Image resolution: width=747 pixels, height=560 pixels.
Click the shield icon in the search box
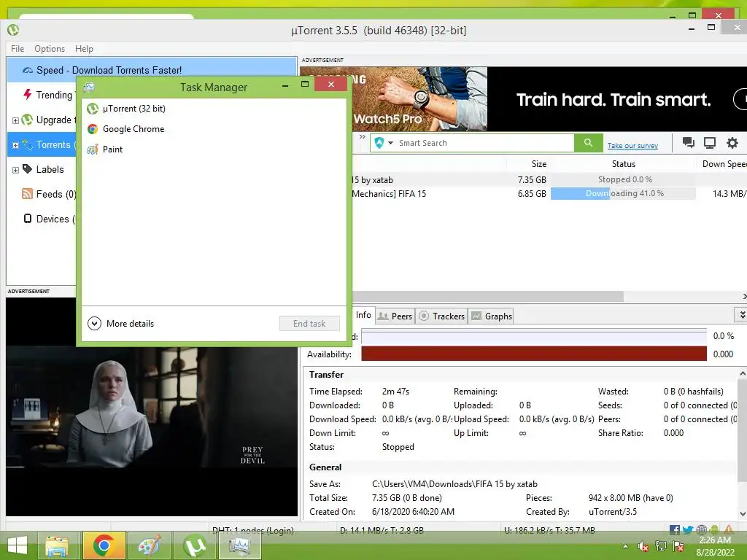click(379, 143)
